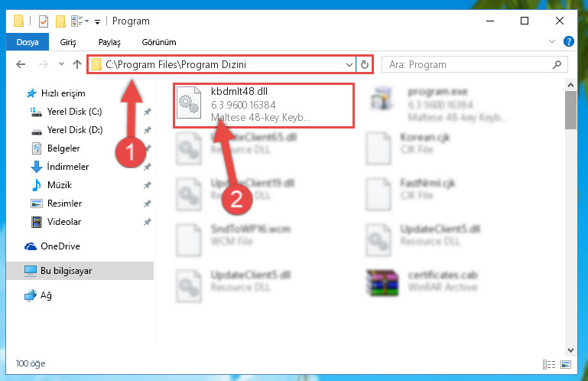Open the recent locations dropdown arrow
Viewport: 588px width, 381px height.
point(61,64)
